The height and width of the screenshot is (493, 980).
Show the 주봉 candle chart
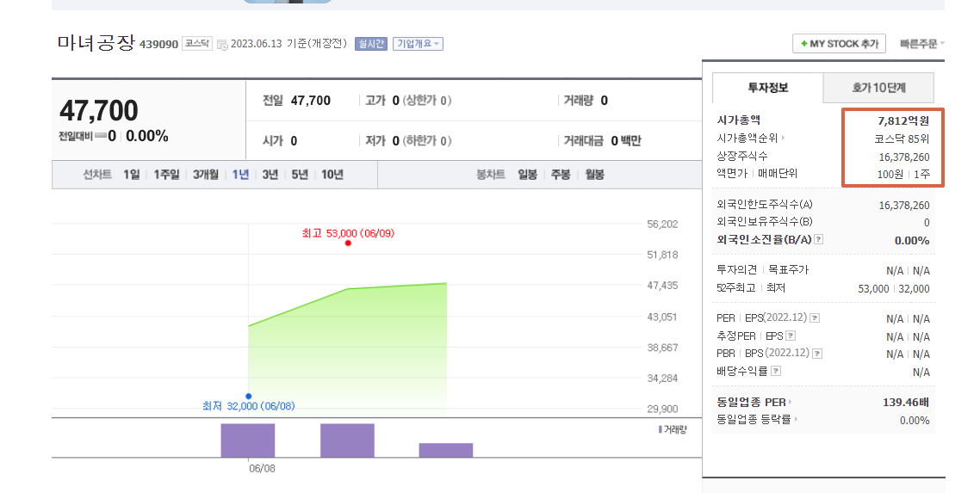click(x=561, y=175)
